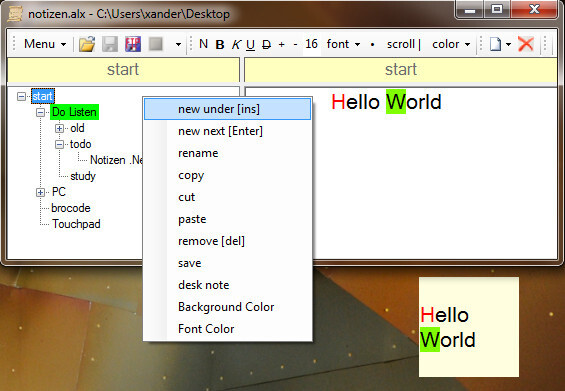Select the todo tree item

pos(80,144)
